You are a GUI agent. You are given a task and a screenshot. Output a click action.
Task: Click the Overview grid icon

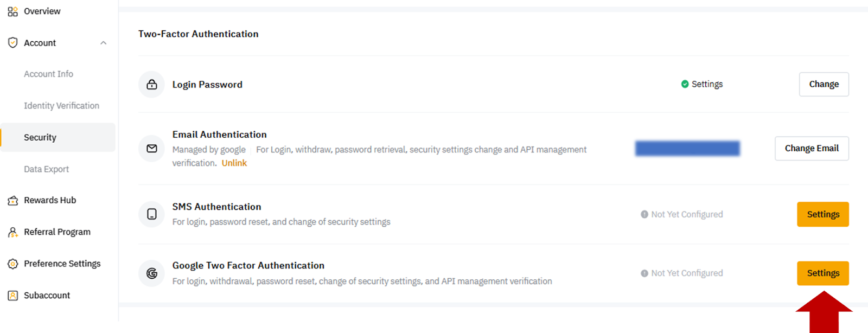[12, 11]
